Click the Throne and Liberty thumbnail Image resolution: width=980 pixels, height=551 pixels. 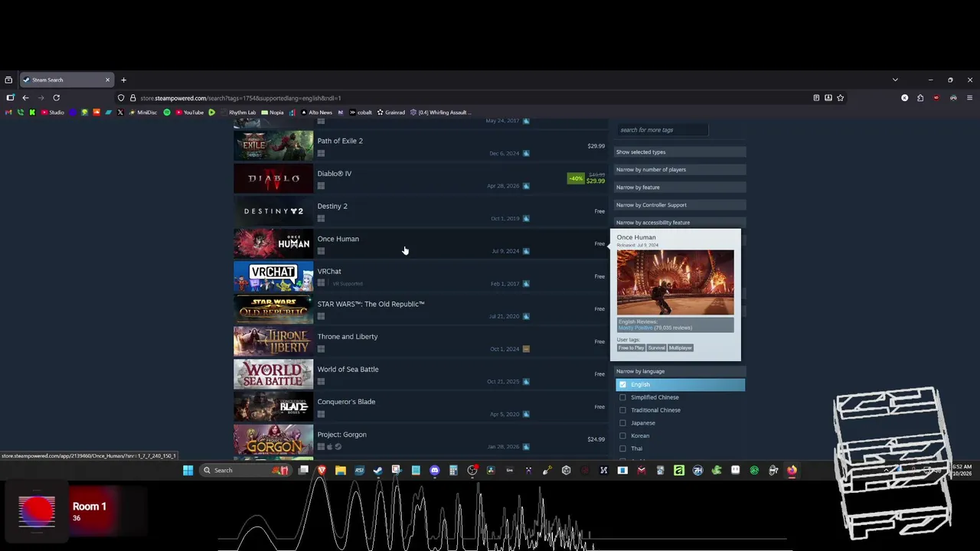[x=273, y=341]
